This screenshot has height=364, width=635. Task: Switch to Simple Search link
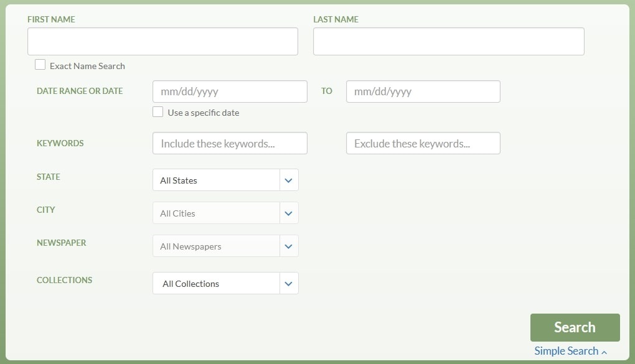(566, 351)
